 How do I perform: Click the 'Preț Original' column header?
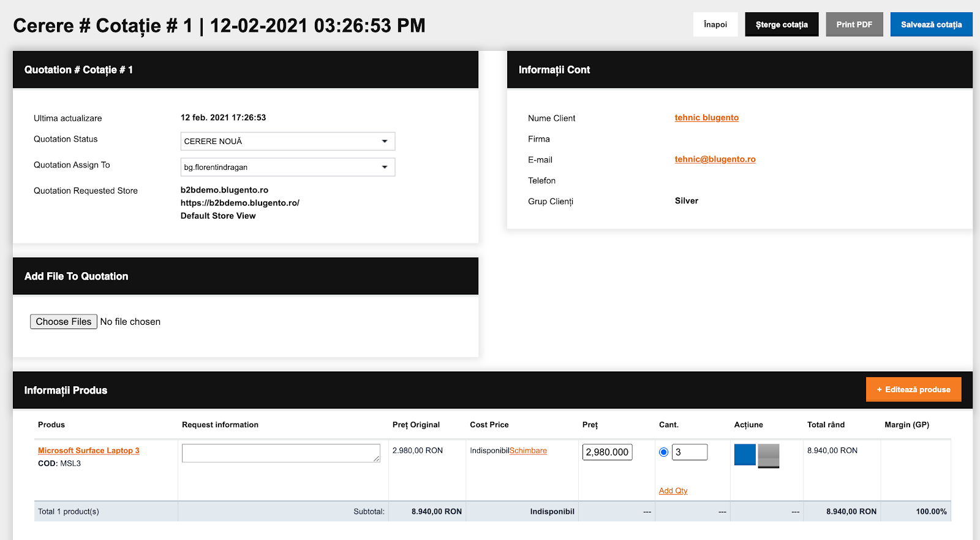pos(417,425)
